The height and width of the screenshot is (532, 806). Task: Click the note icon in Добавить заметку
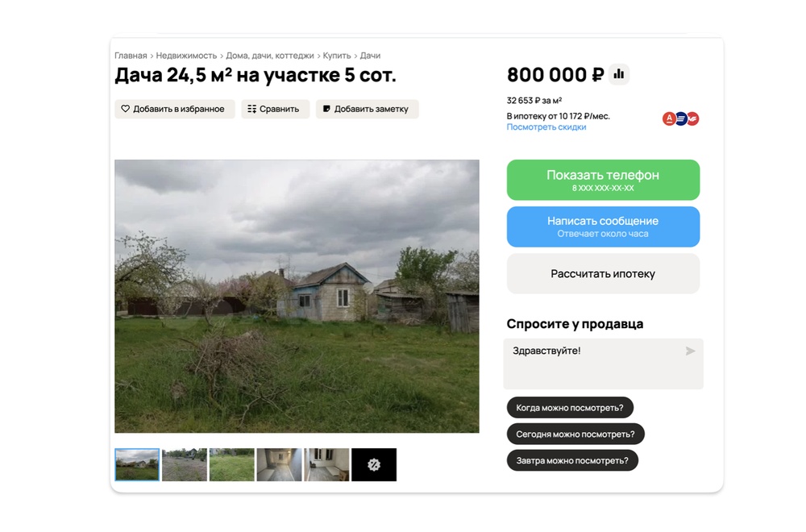coord(326,109)
